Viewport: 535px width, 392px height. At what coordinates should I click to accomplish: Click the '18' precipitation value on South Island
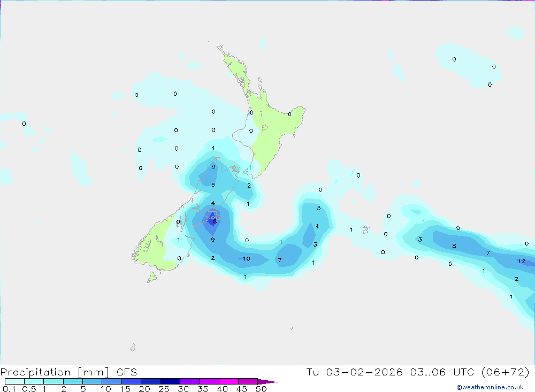(213, 221)
